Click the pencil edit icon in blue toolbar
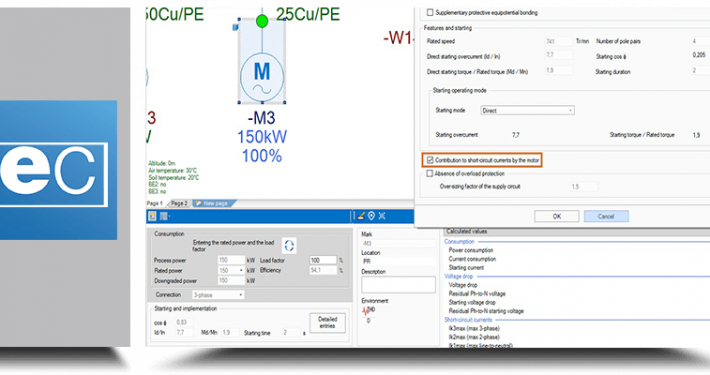The height and width of the screenshot is (375, 710). pyautogui.click(x=361, y=216)
